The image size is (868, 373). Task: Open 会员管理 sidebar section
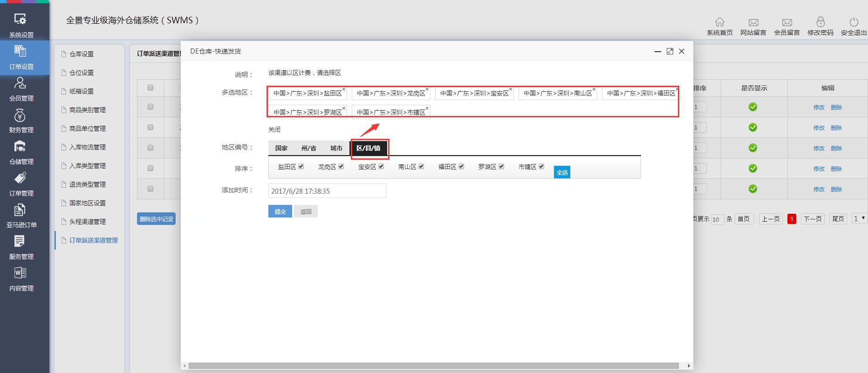point(21,89)
